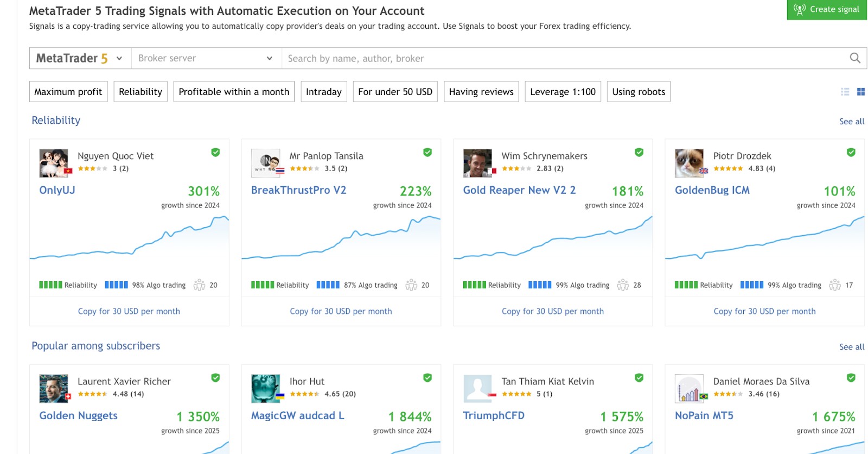868x454 pixels.
Task: Open the OnlyUJ signal
Action: pos(57,190)
